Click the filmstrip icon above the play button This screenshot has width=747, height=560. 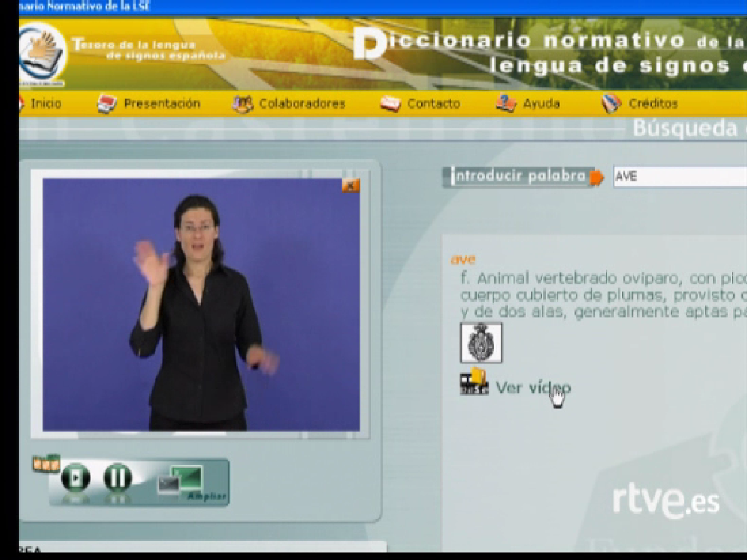(x=46, y=463)
